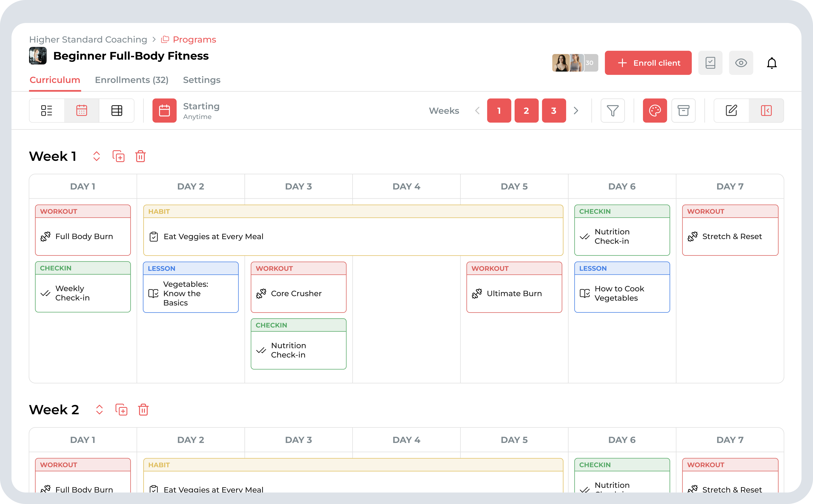The height and width of the screenshot is (504, 813).
Task: Duplicate Week 2
Action: coord(121,409)
